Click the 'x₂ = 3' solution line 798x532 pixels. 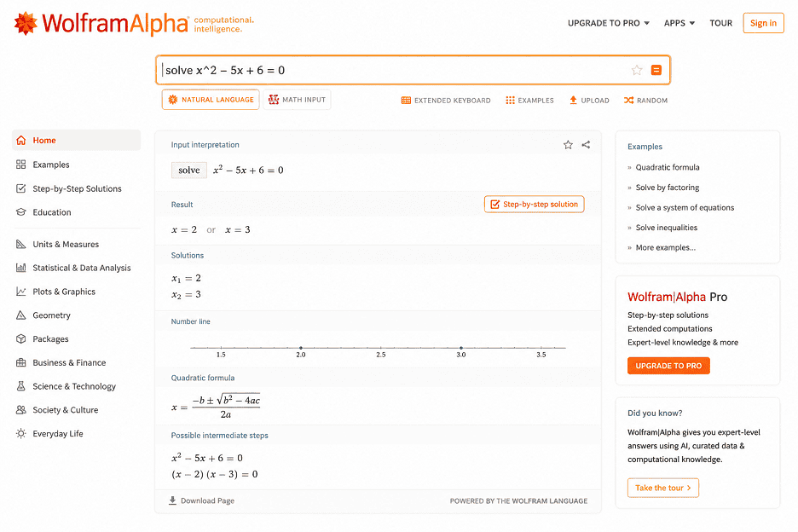(186, 295)
